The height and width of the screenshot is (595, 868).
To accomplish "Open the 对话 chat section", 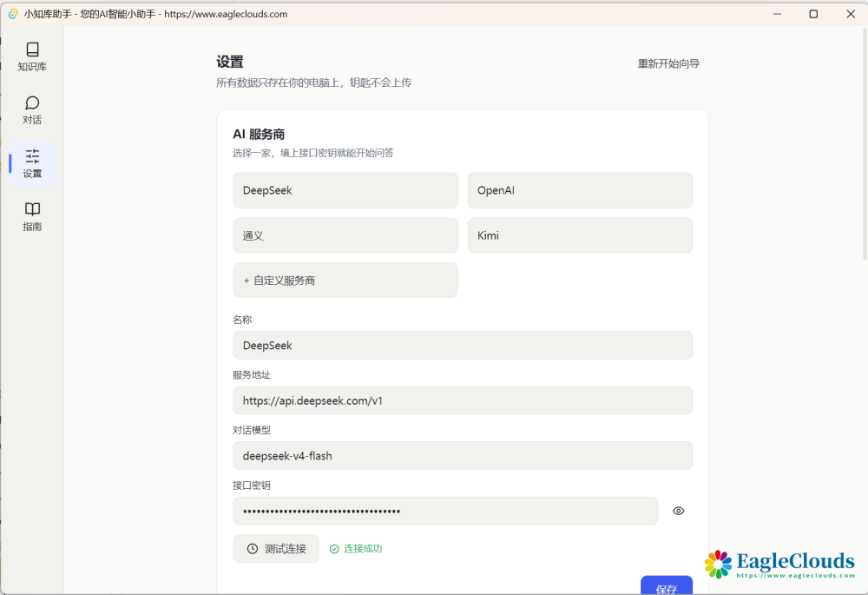I will click(x=32, y=110).
